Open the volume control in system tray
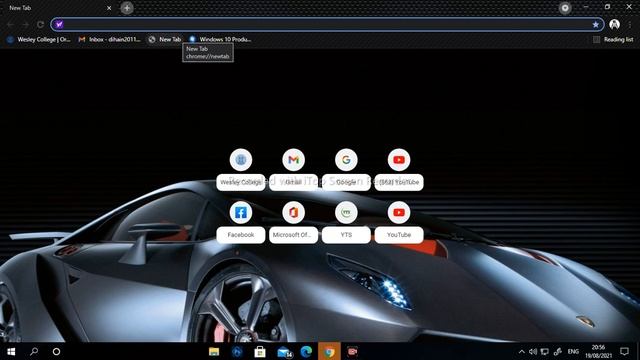 click(533, 351)
